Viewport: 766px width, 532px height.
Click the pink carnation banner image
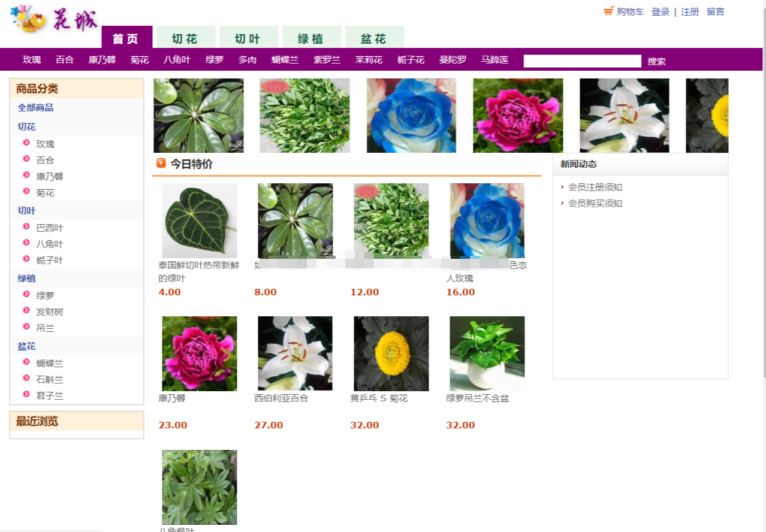click(518, 116)
